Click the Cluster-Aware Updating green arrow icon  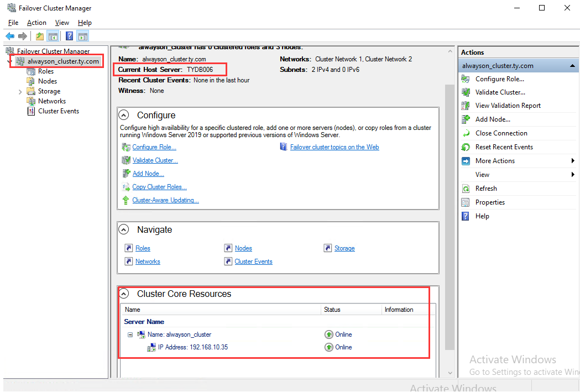[126, 200]
